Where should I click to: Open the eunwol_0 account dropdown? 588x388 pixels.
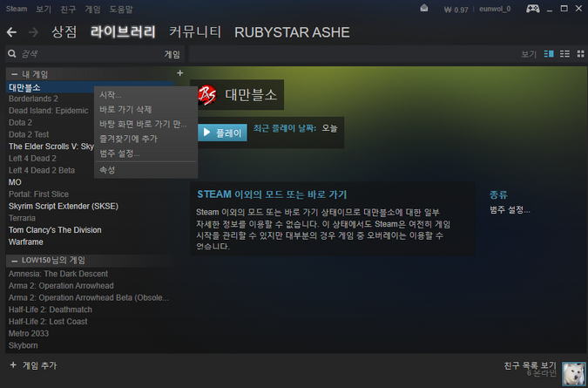[495, 9]
